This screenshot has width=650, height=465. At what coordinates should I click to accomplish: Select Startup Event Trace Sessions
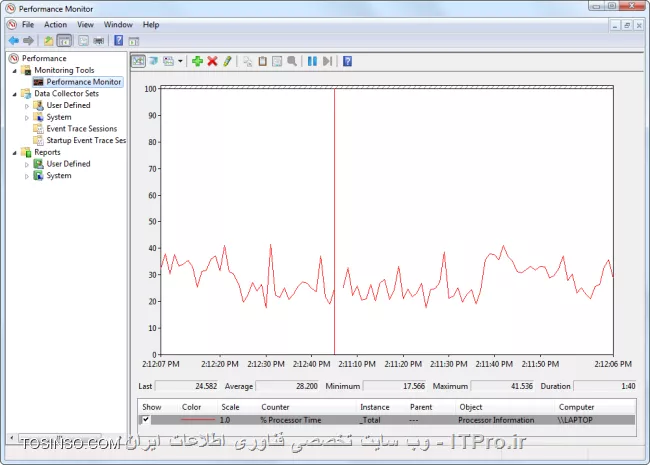86,140
